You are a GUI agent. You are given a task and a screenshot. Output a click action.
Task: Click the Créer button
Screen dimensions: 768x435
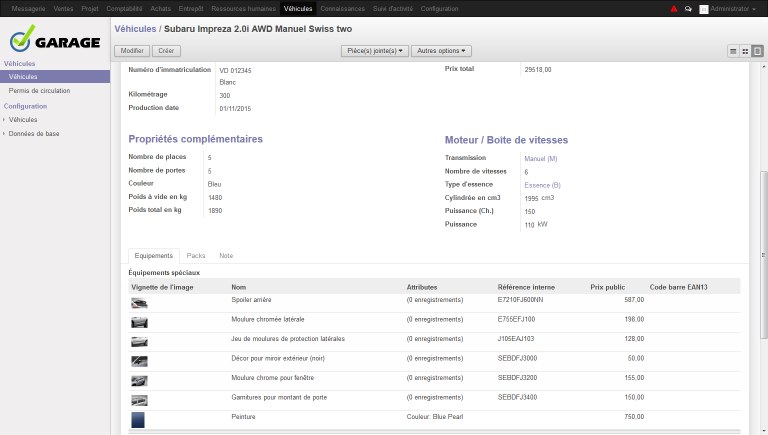pyautogui.click(x=166, y=50)
